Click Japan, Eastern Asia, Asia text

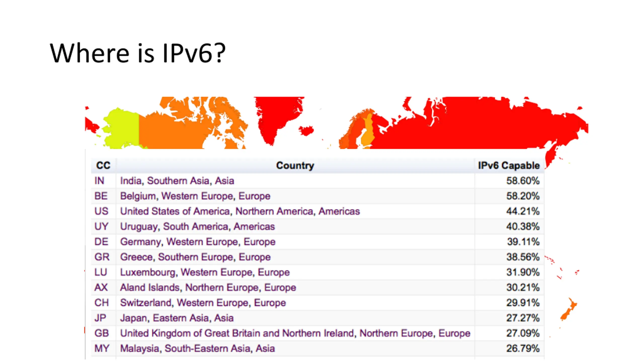tap(177, 318)
